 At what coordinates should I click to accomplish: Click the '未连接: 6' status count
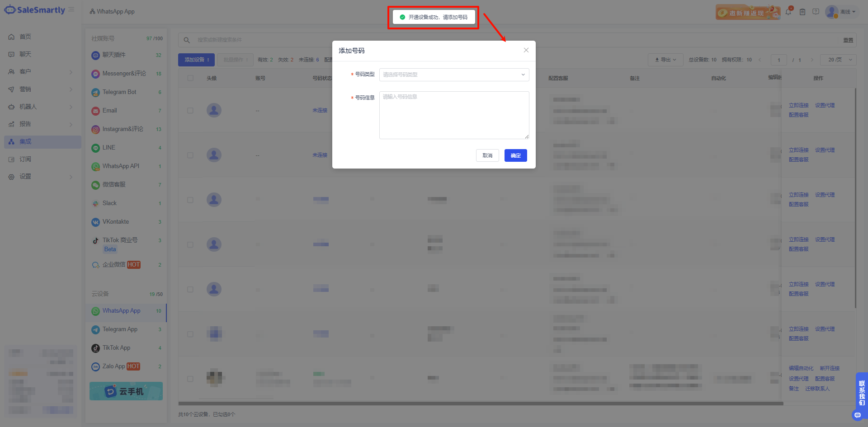pyautogui.click(x=309, y=60)
